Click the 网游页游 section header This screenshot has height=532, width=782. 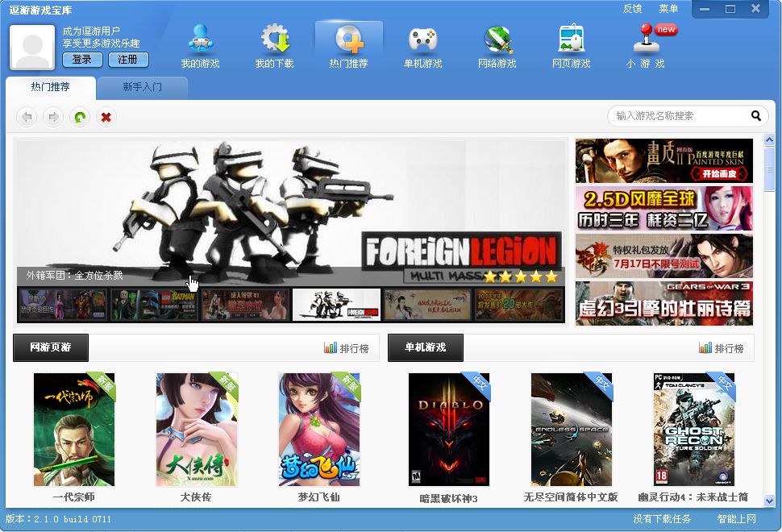pos(51,347)
